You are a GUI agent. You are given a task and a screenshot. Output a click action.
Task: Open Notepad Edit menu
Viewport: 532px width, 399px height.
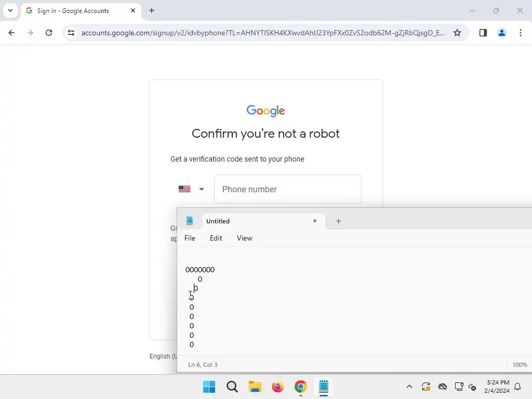(216, 238)
